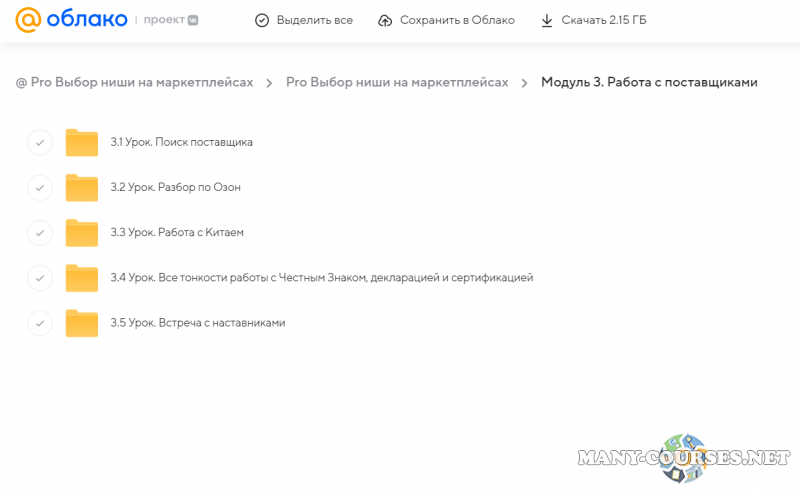Click first breadcrumb chevron separator
The width and height of the screenshot is (800, 491).
tap(269, 83)
